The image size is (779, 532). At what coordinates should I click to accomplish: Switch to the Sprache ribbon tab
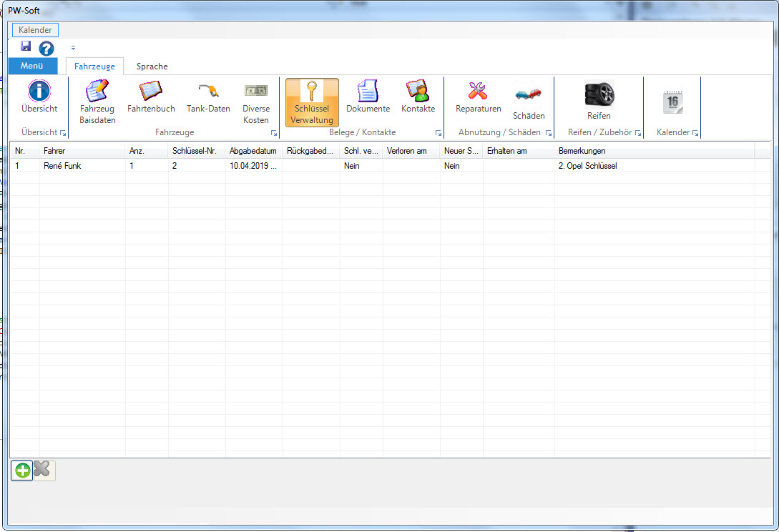pos(152,66)
